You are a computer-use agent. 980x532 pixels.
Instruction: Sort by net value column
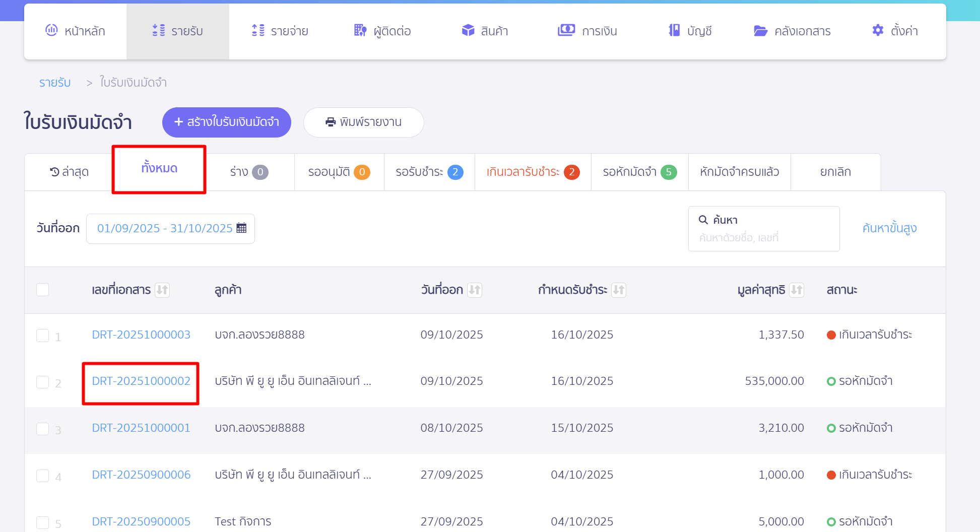tap(796, 290)
